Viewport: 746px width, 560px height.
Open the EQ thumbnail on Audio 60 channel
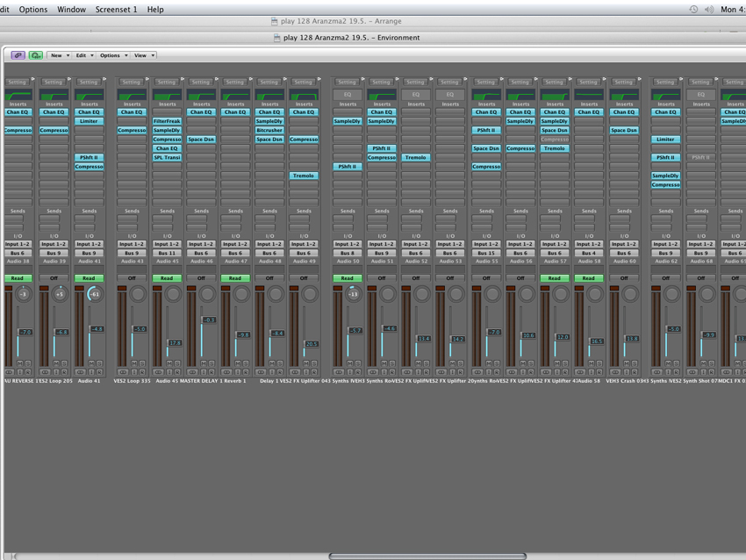pos(624,95)
